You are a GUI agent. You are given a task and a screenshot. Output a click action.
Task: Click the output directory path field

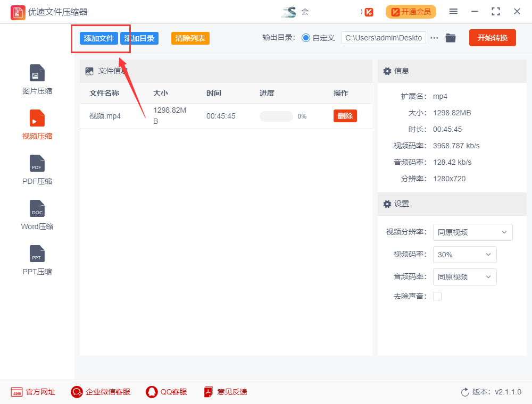[x=383, y=38]
